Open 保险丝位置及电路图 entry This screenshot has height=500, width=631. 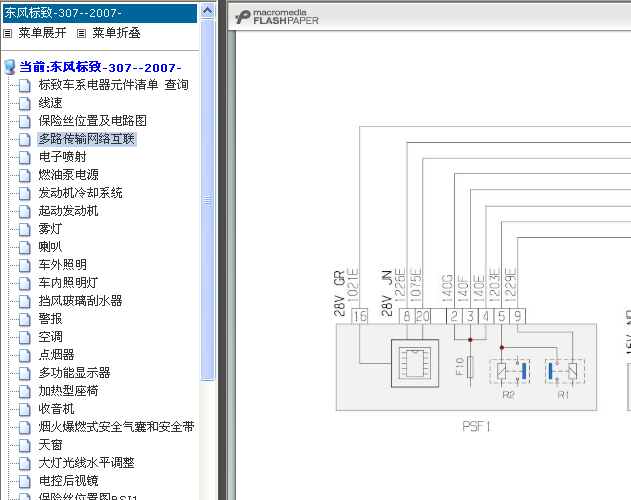click(x=93, y=121)
